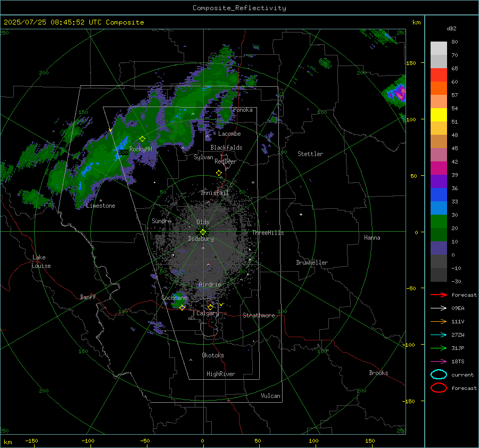The width and height of the screenshot is (479, 448).
Task: Click the magenta 39-42 dBZ swatch
Action: 439,168
